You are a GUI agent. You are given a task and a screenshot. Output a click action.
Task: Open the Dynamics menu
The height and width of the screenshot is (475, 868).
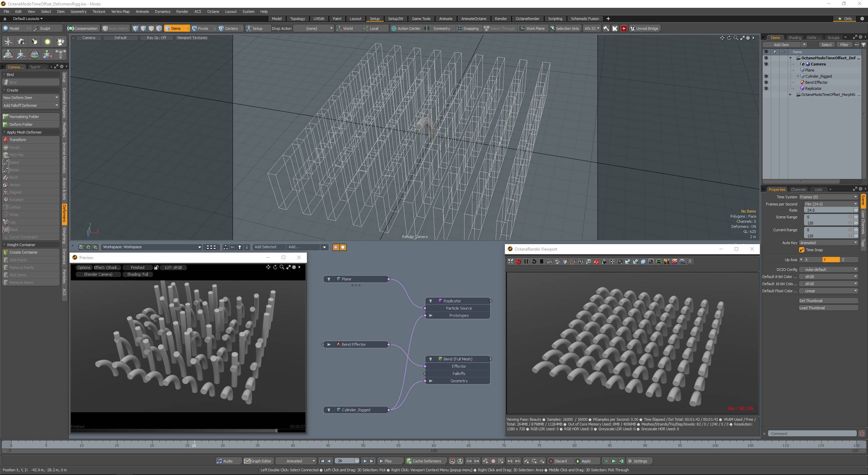(162, 12)
